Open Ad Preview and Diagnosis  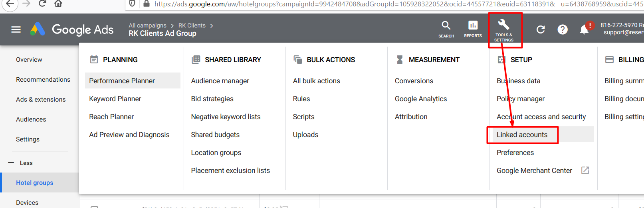click(x=129, y=134)
